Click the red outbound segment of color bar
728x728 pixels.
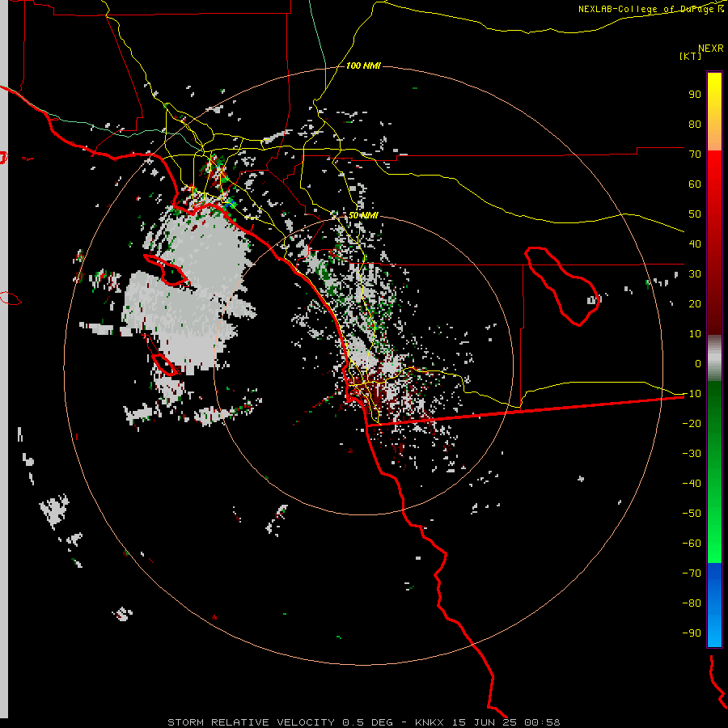point(714,243)
